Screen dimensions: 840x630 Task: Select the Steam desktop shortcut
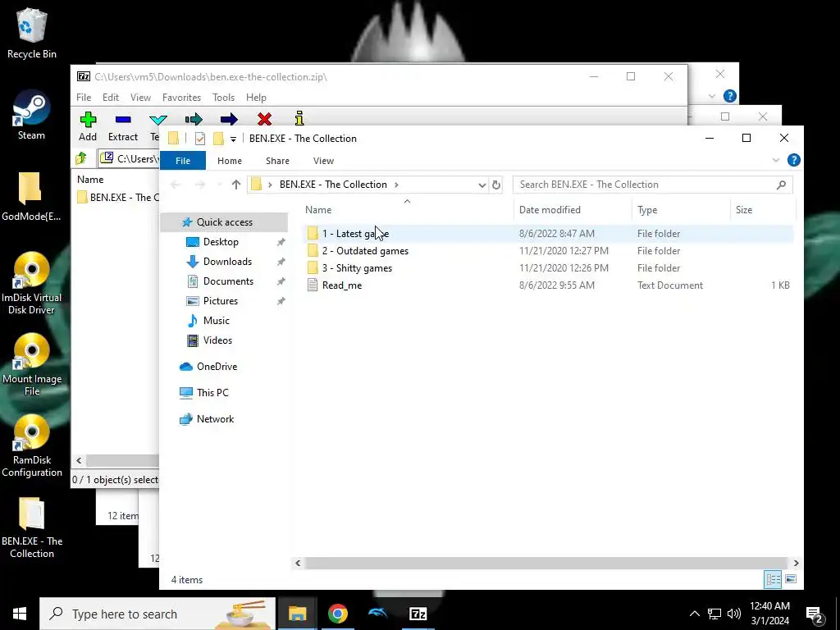click(31, 115)
